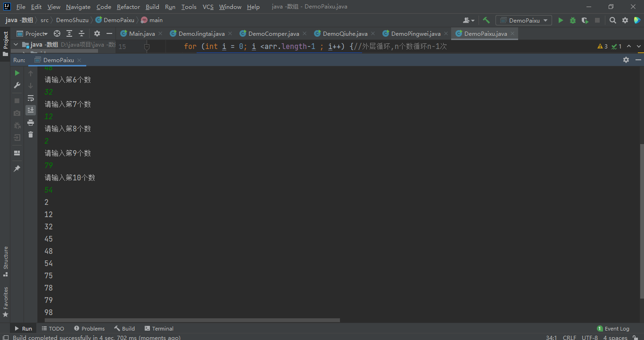Viewport: 644px width, 340px height.
Task: Click Collapse All in Project panel toolbar
Action: point(82,33)
